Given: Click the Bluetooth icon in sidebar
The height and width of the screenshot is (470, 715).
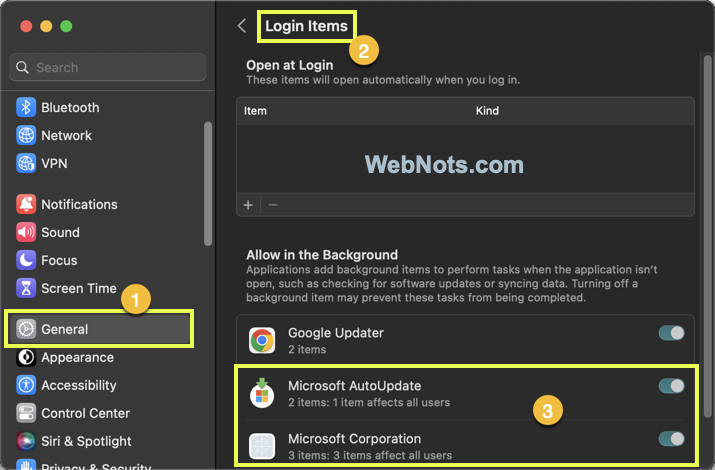Looking at the screenshot, I should coord(26,108).
